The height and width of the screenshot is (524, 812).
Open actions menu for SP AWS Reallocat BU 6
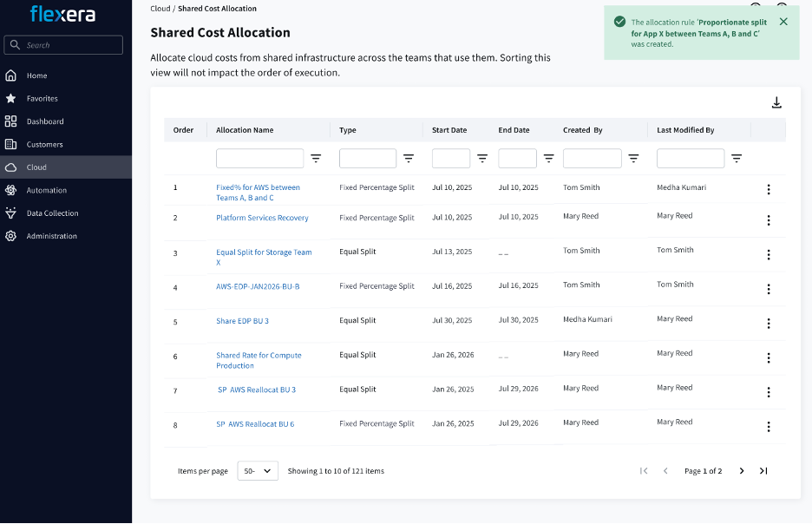click(x=769, y=427)
